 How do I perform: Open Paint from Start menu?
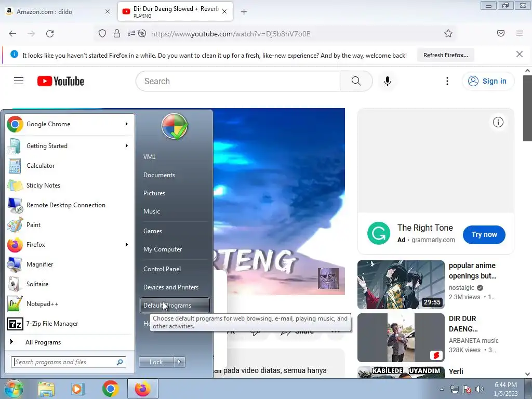tap(70, 224)
